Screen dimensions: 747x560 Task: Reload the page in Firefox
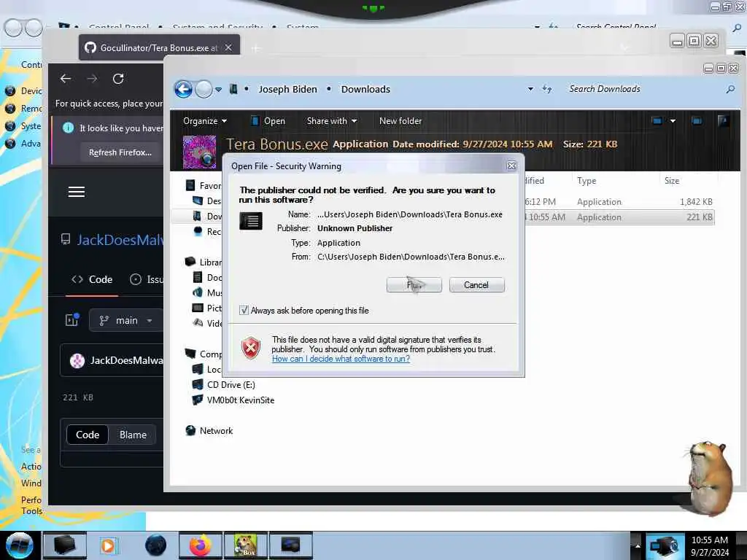coord(118,79)
